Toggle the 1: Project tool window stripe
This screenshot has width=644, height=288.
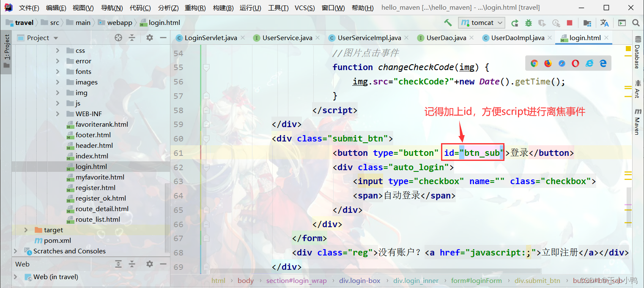tap(6, 52)
